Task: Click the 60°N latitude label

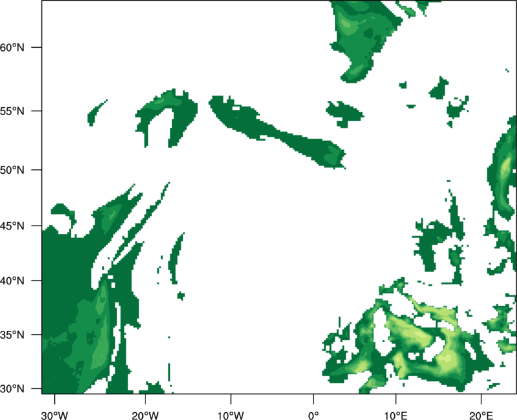Action: tap(12, 47)
